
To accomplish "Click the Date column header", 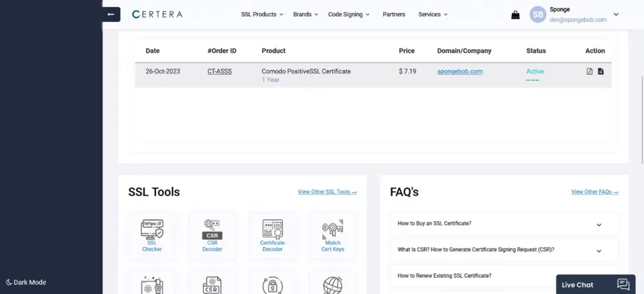I will point(152,51).
